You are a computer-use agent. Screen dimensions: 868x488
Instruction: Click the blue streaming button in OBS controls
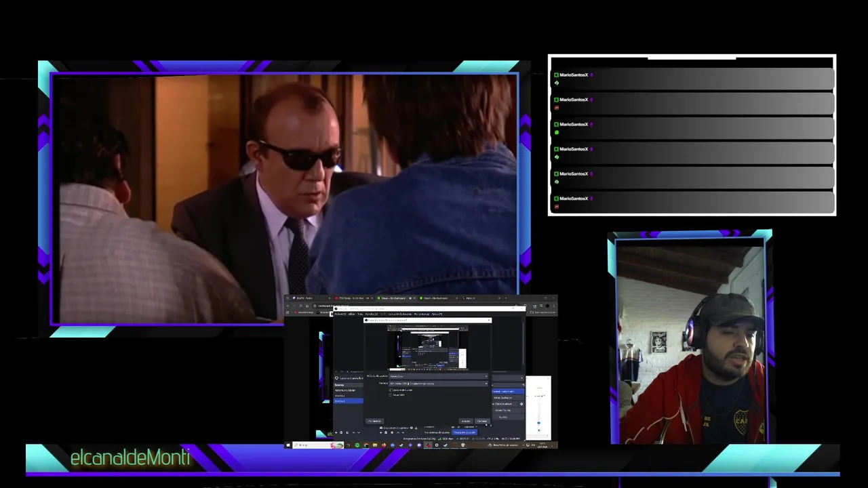click(509, 391)
